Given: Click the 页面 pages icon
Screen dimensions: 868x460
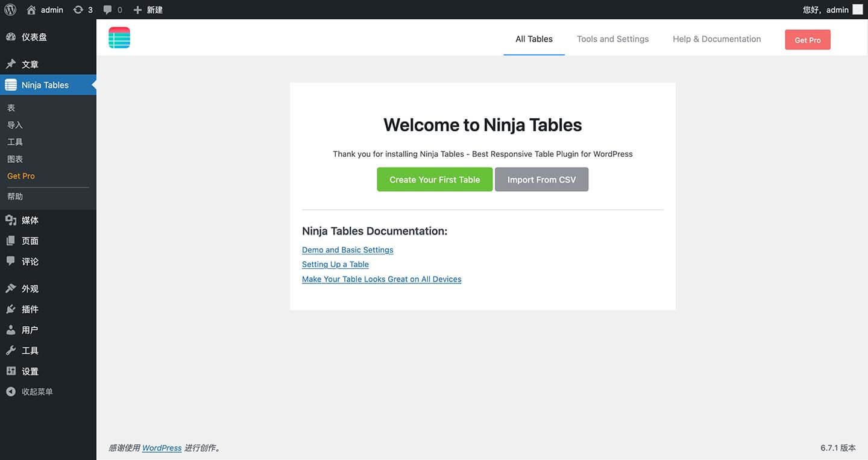Looking at the screenshot, I should 11,241.
